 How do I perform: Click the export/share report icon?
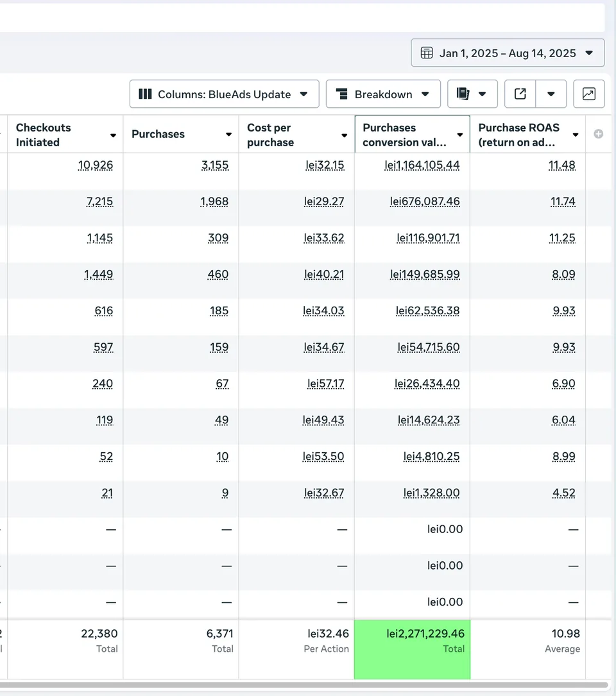[520, 94]
